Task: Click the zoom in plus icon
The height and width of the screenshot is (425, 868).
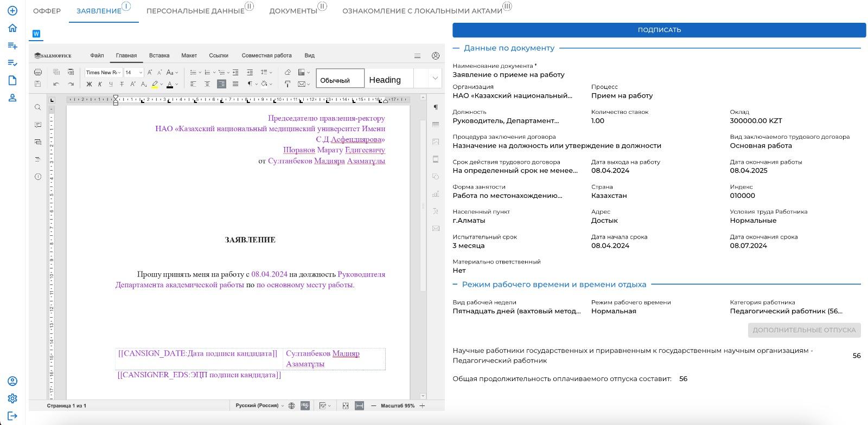Action: point(422,405)
